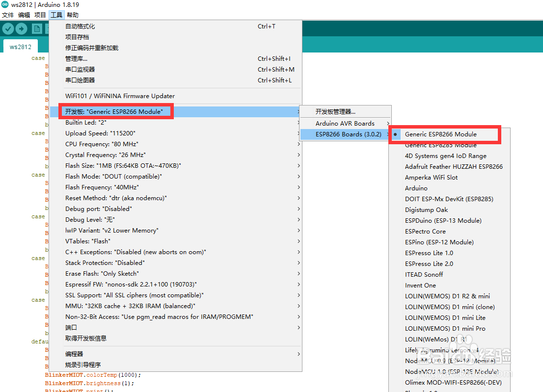Open the 编辑 menu
Image resolution: width=543 pixels, height=392 pixels.
[x=24, y=15]
